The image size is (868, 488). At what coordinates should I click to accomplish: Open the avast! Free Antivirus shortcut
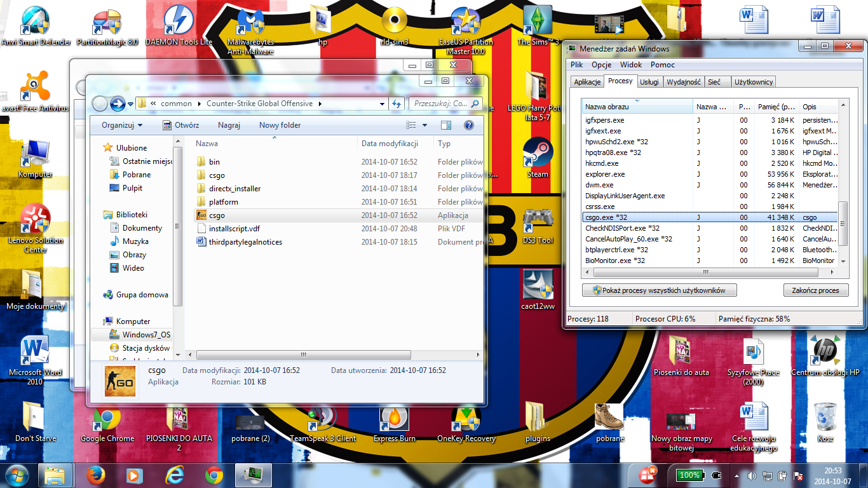(x=35, y=92)
